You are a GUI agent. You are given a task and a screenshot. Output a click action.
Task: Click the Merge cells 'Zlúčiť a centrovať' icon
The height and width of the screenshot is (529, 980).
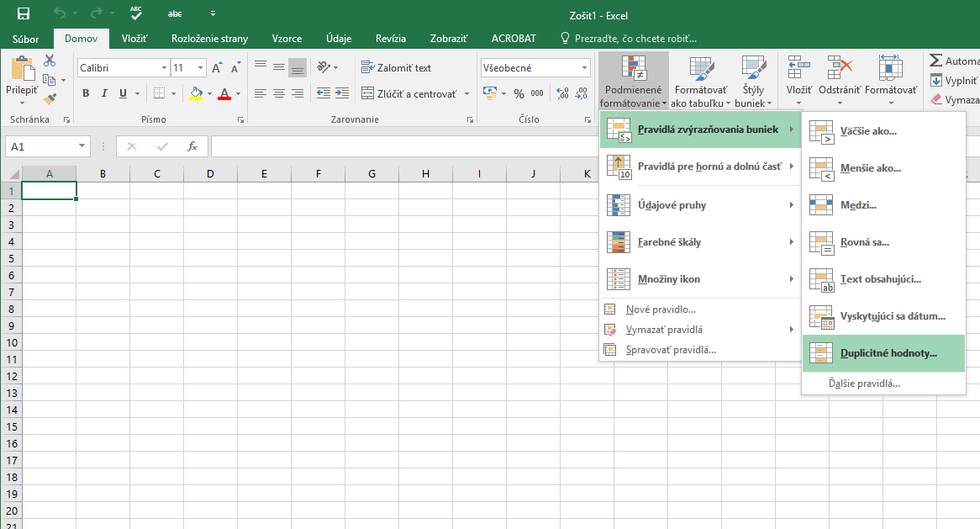click(x=368, y=93)
